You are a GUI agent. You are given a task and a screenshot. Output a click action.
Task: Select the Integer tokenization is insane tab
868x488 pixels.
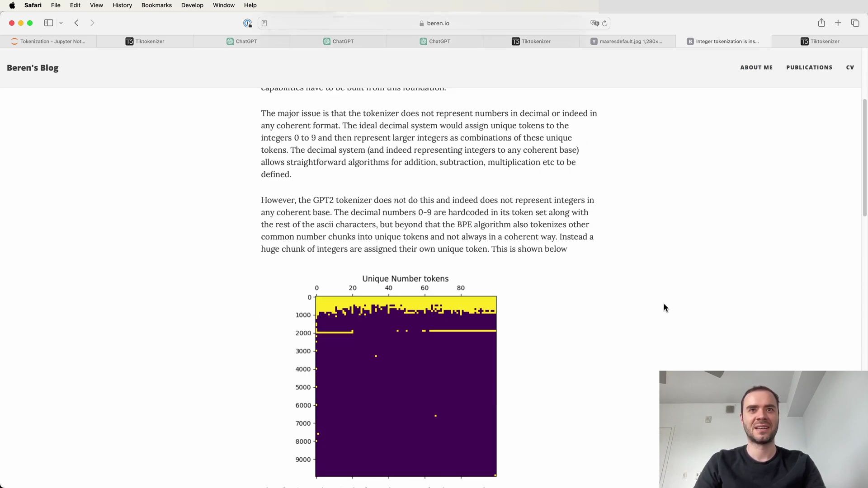tap(724, 41)
